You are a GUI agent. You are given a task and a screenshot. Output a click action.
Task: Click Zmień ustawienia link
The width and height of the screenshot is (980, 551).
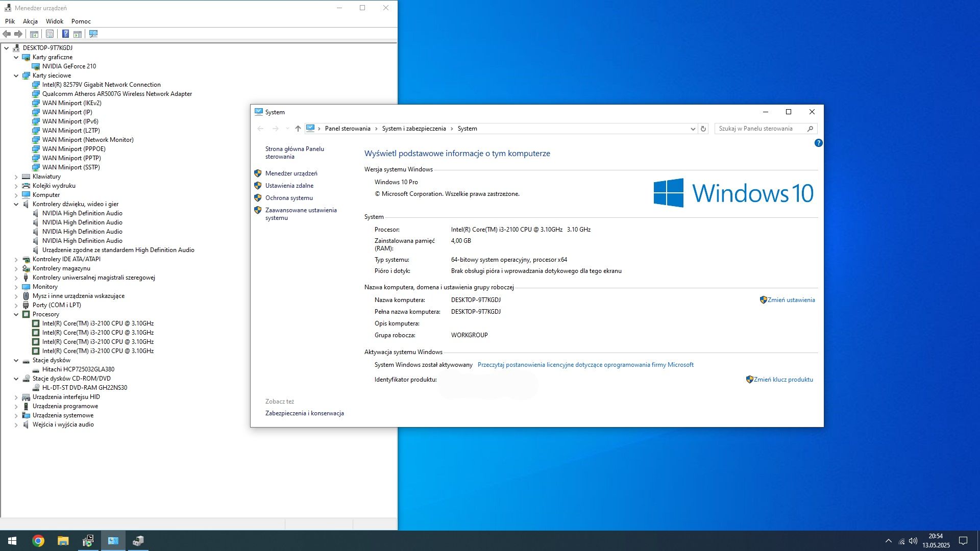coord(791,300)
